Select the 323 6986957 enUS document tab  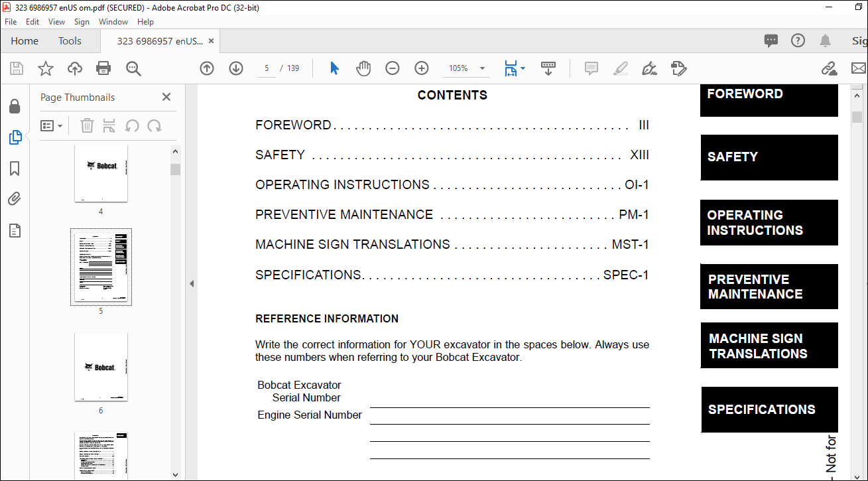pos(160,41)
